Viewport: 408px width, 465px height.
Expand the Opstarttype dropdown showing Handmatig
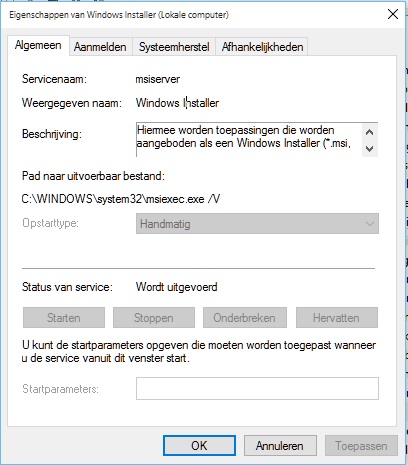tap(257, 224)
